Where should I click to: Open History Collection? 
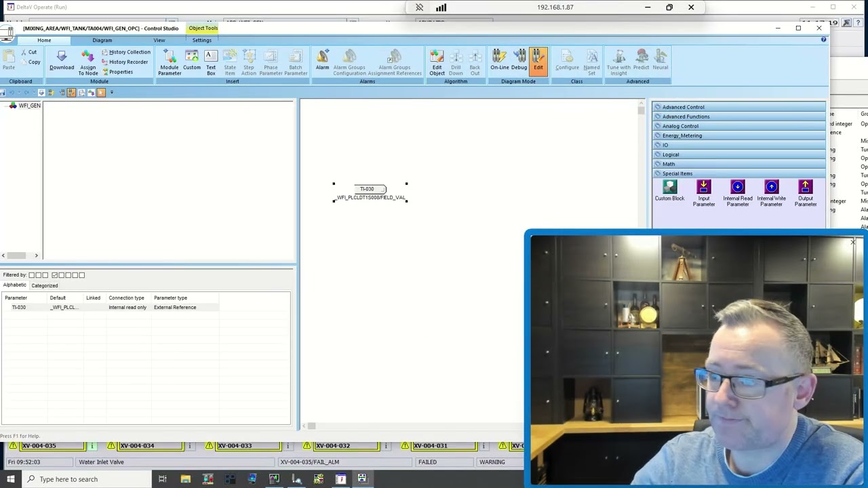125,52
